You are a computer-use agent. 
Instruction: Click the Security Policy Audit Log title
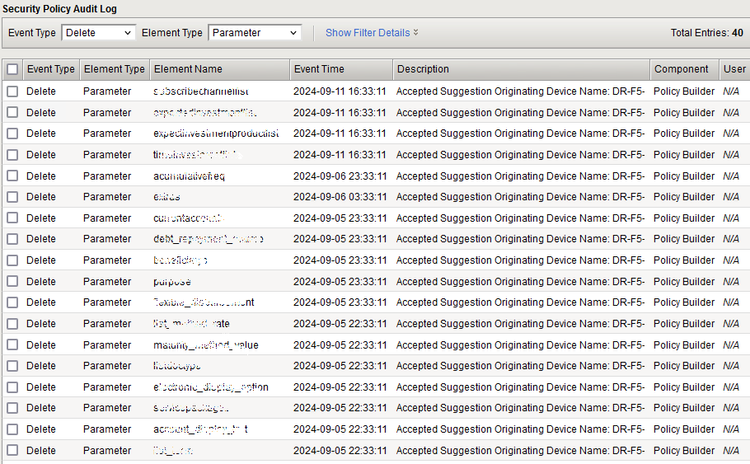(59, 9)
